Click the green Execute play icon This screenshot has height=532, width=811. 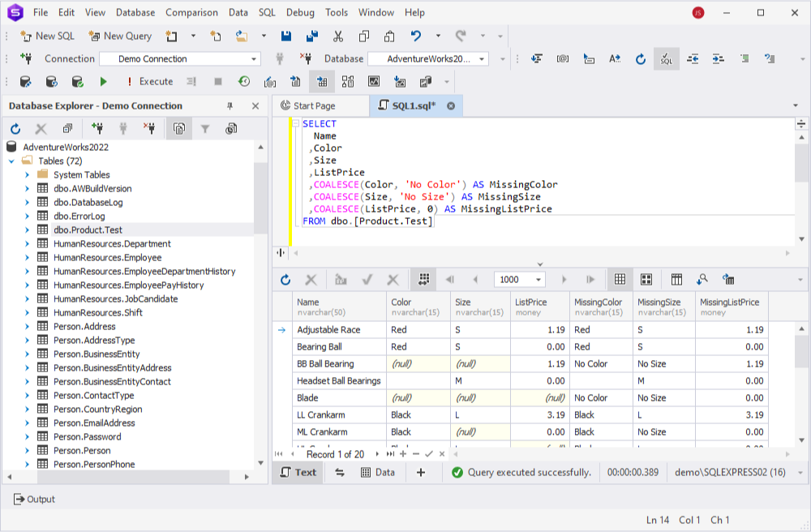tap(104, 82)
